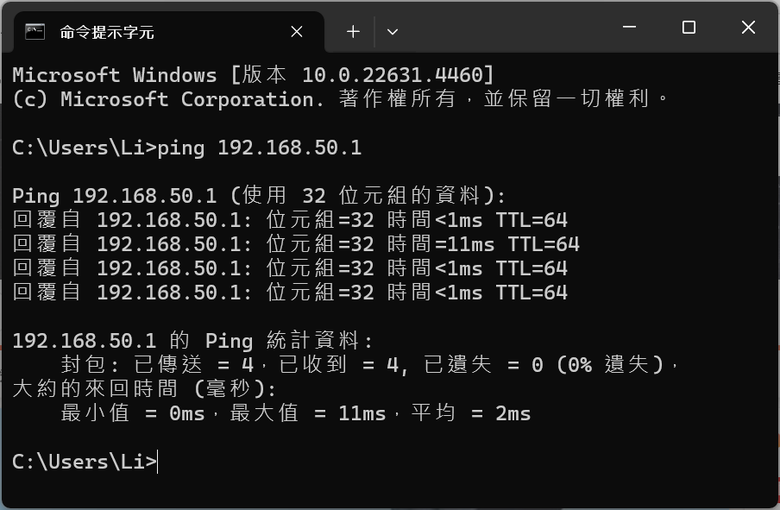
Task: Expand the new-tab profile dropdown chevron
Action: tap(392, 32)
